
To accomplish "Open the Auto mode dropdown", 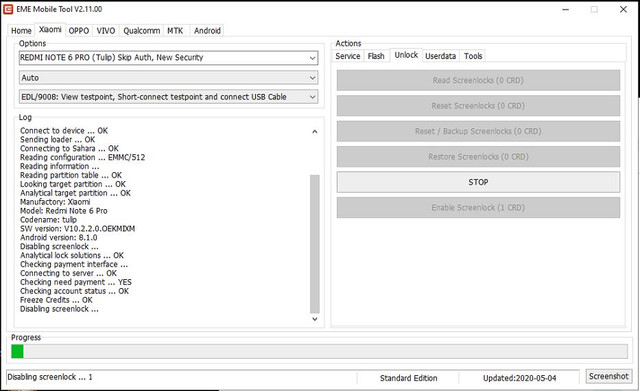I will [168, 78].
